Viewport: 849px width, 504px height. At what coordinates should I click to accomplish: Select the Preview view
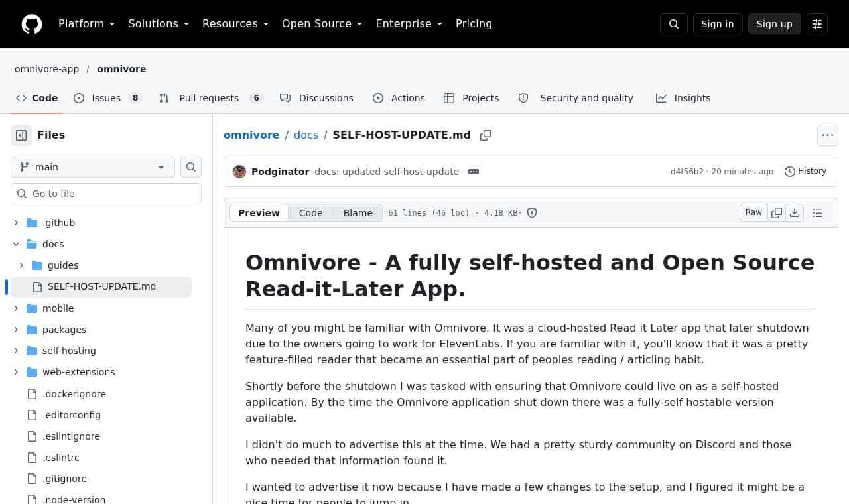[x=259, y=213]
